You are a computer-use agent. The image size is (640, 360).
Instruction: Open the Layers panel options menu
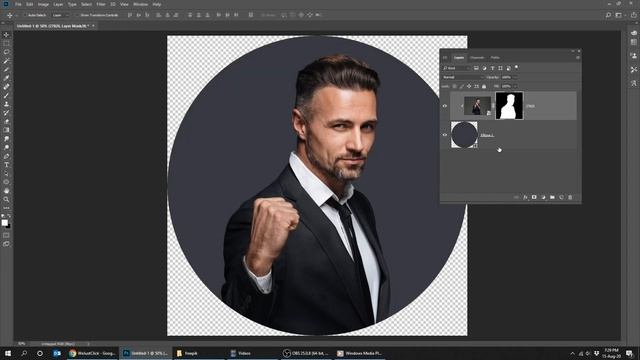click(x=578, y=58)
